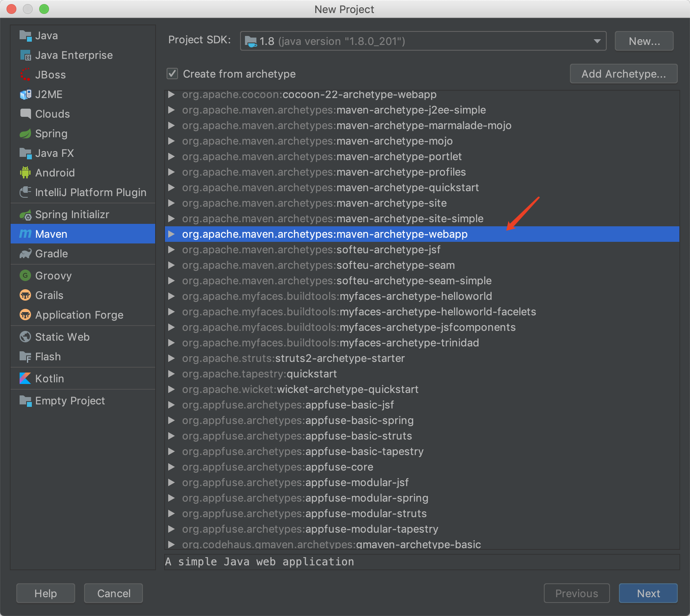690x616 pixels.
Task: Click the Maven 'm' icon
Action: 25,234
